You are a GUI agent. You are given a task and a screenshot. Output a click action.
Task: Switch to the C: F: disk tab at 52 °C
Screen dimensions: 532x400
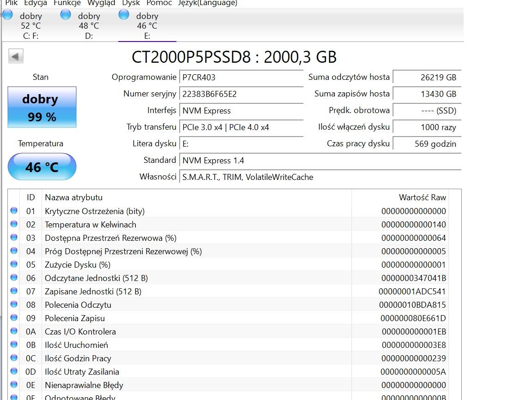tap(30, 25)
